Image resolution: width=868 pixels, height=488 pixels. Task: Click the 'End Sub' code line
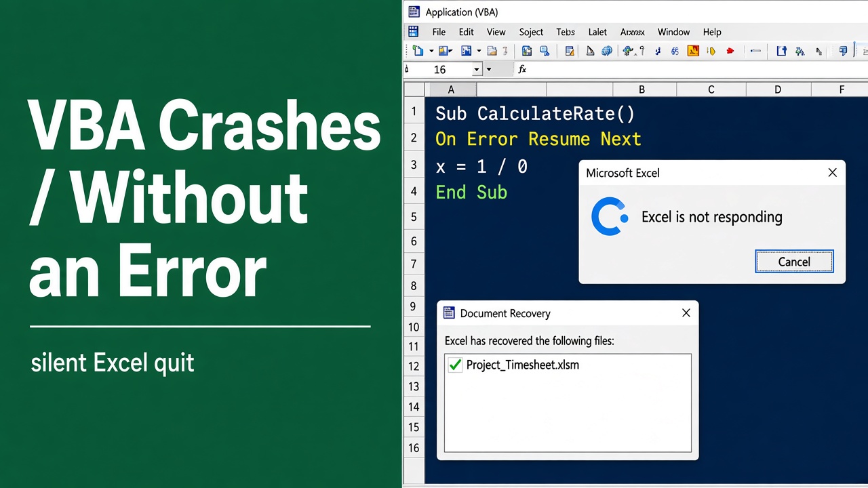[x=471, y=192]
